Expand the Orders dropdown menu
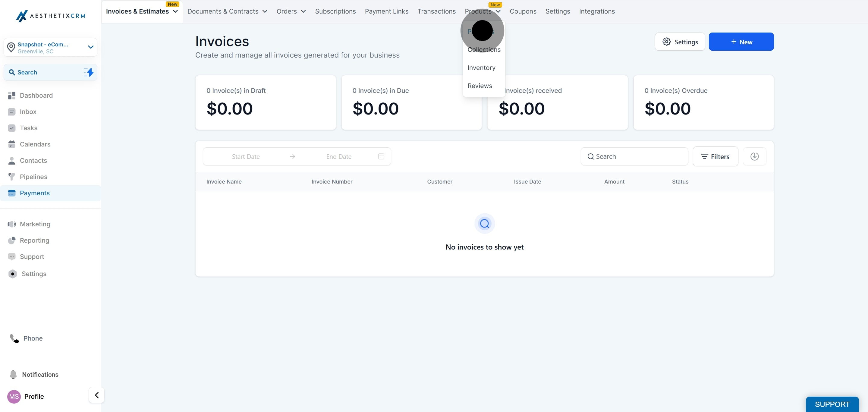Viewport: 868px width, 412px height. coord(291,11)
